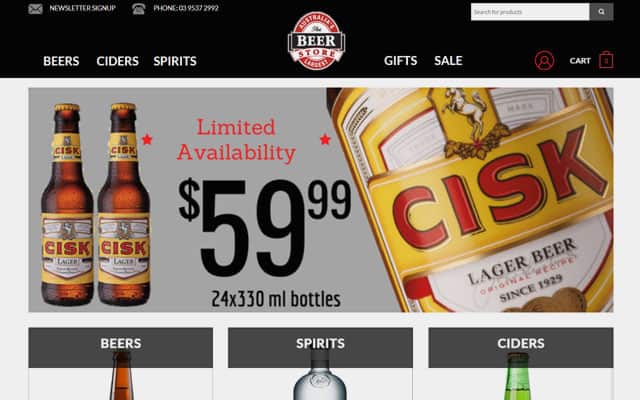The width and height of the screenshot is (640, 400).
Task: Open the Sale menu item
Action: point(448,61)
